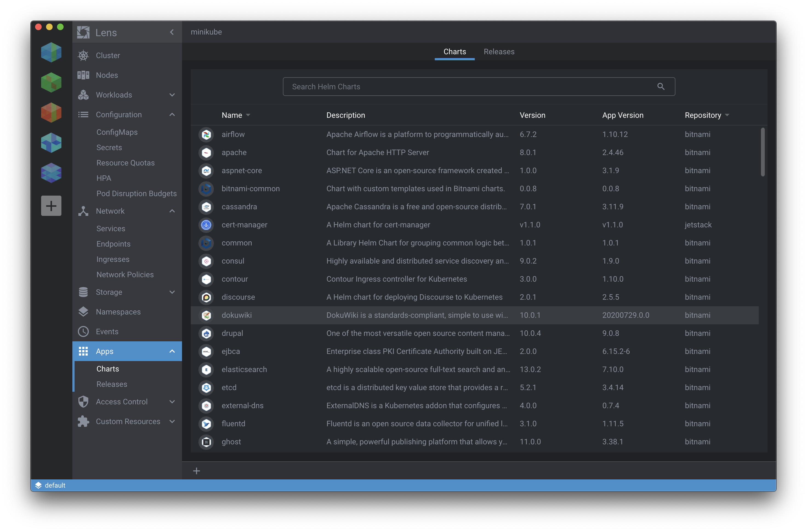Collapse the Configuration section
Screen dimensions: 807x532
pyautogui.click(x=172, y=115)
